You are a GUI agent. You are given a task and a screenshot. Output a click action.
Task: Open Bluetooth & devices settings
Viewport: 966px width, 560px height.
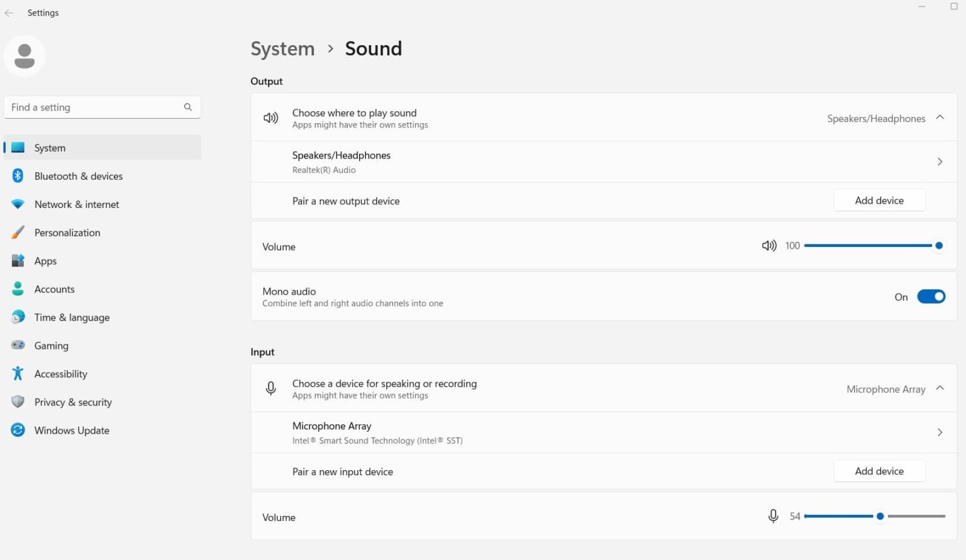pyautogui.click(x=78, y=176)
